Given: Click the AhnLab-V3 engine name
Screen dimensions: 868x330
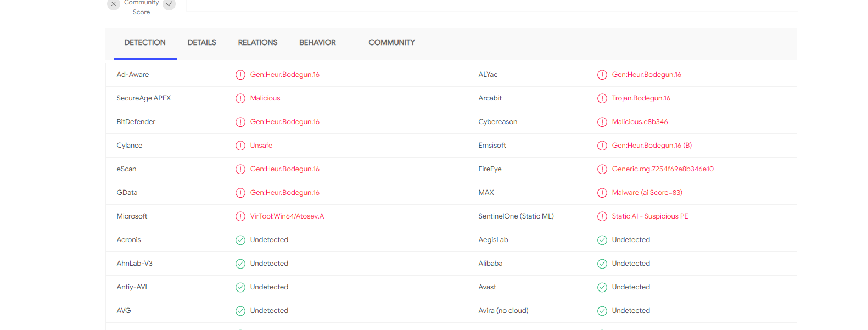Looking at the screenshot, I should (135, 264).
